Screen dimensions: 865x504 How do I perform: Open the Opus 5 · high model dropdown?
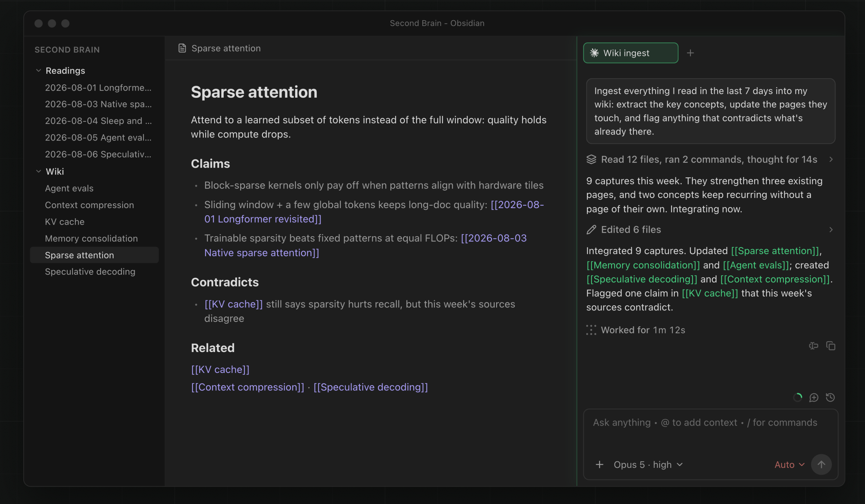tap(648, 464)
